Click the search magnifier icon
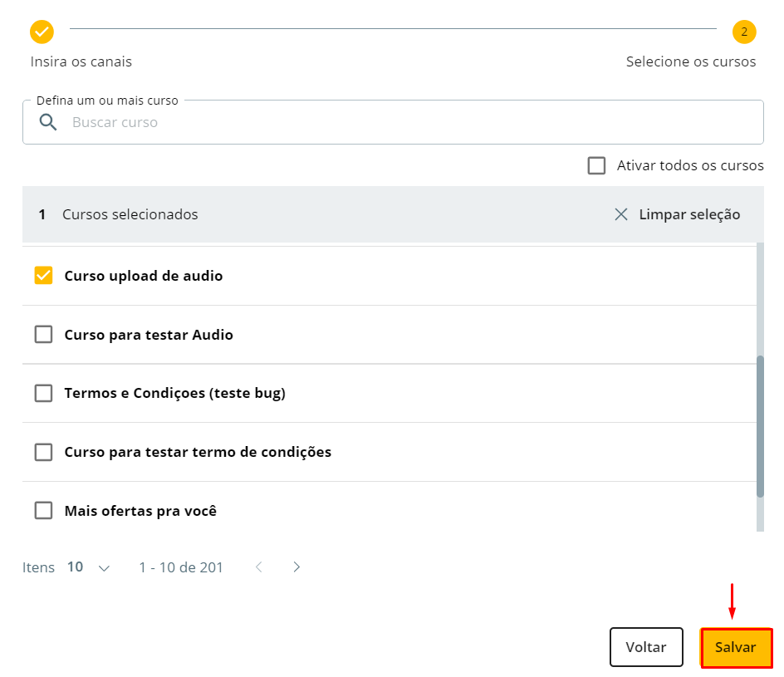This screenshot has height=677, width=784. coord(48,122)
